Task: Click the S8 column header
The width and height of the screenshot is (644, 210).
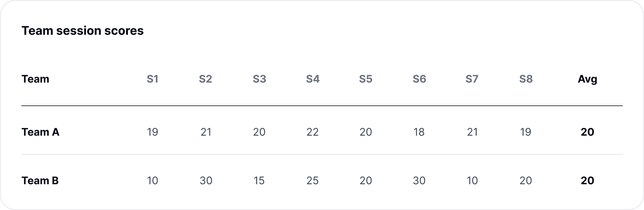Action: pos(526,79)
